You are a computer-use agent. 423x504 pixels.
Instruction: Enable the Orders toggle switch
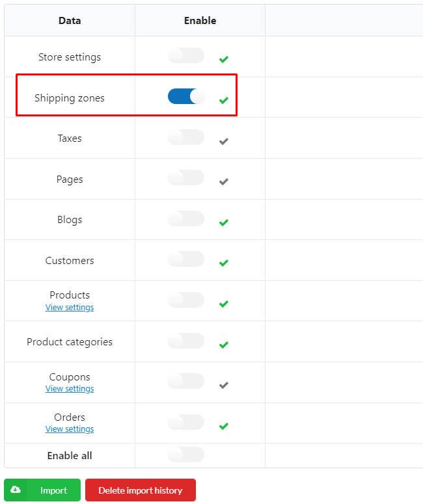(x=185, y=422)
